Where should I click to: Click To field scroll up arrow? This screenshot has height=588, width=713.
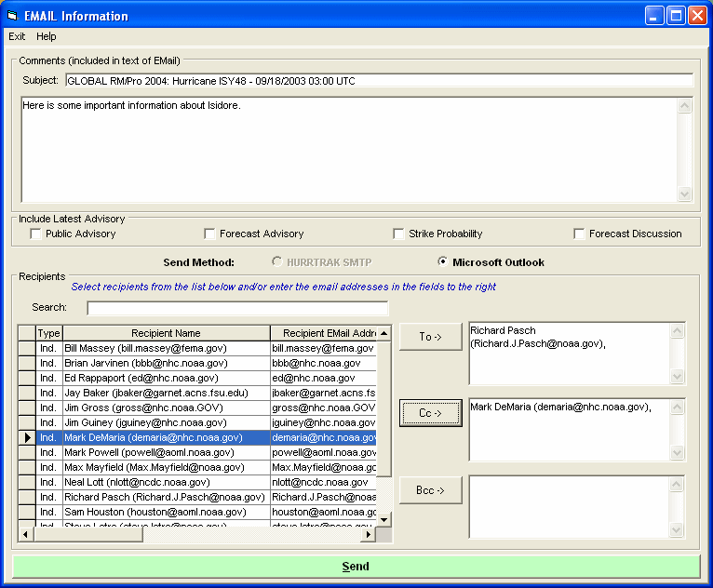(677, 331)
